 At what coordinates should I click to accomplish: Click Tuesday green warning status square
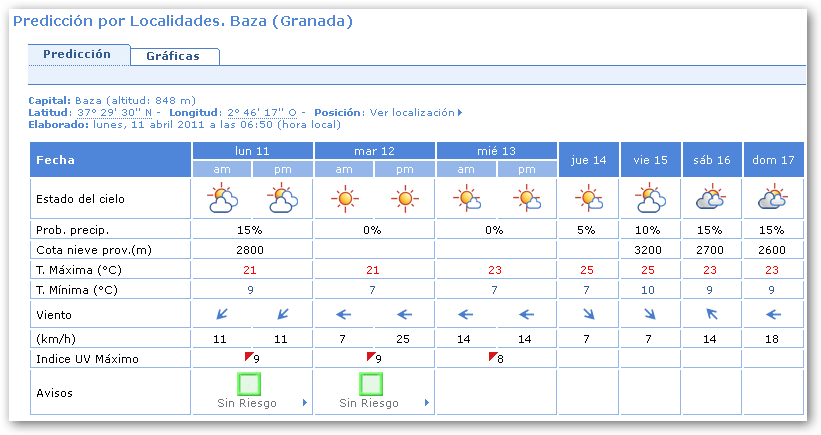pos(371,383)
